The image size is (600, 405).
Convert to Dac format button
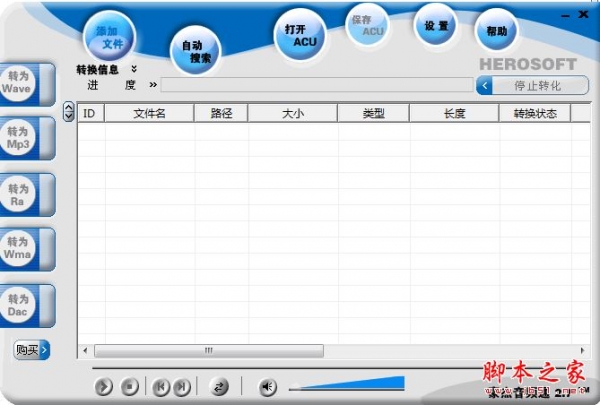pos(27,305)
